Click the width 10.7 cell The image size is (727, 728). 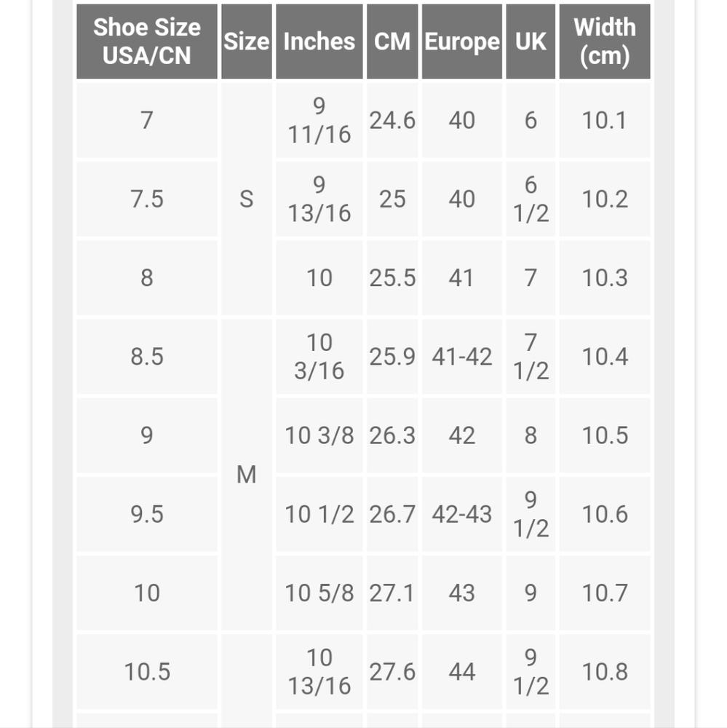tap(605, 593)
